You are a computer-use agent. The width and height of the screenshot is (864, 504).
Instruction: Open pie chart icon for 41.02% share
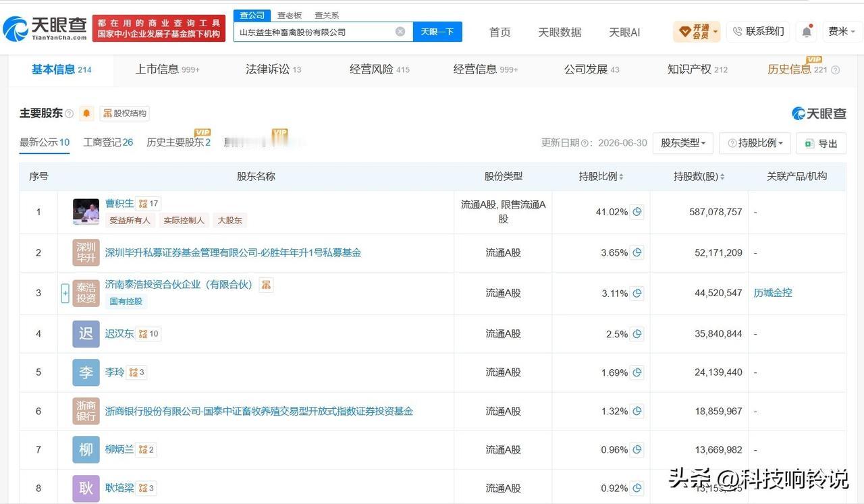click(x=637, y=212)
